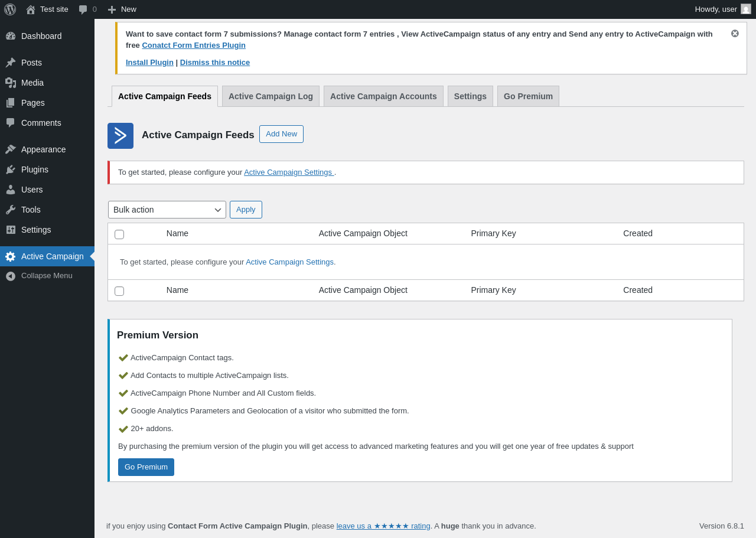Click the Tools wrench icon
The image size is (756, 538).
tap(11, 210)
